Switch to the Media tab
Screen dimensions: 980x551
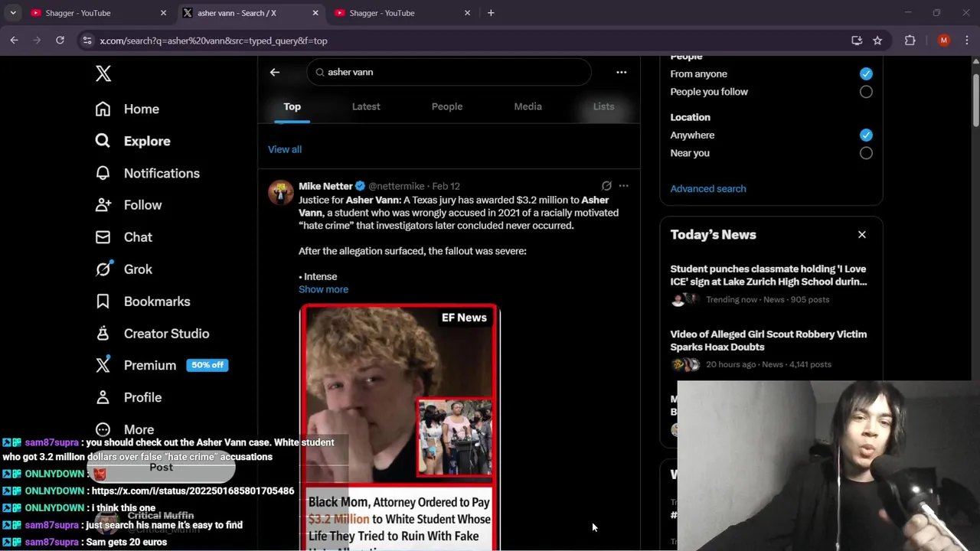click(x=528, y=106)
